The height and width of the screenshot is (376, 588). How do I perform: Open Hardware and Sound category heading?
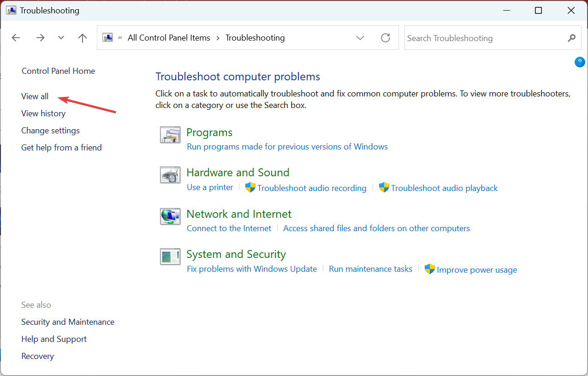pyautogui.click(x=238, y=173)
